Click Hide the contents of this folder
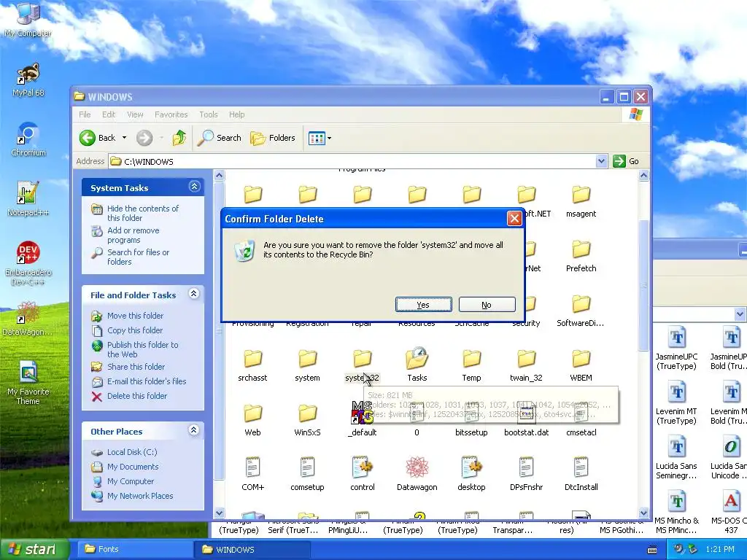The height and width of the screenshot is (560, 747). (x=142, y=214)
